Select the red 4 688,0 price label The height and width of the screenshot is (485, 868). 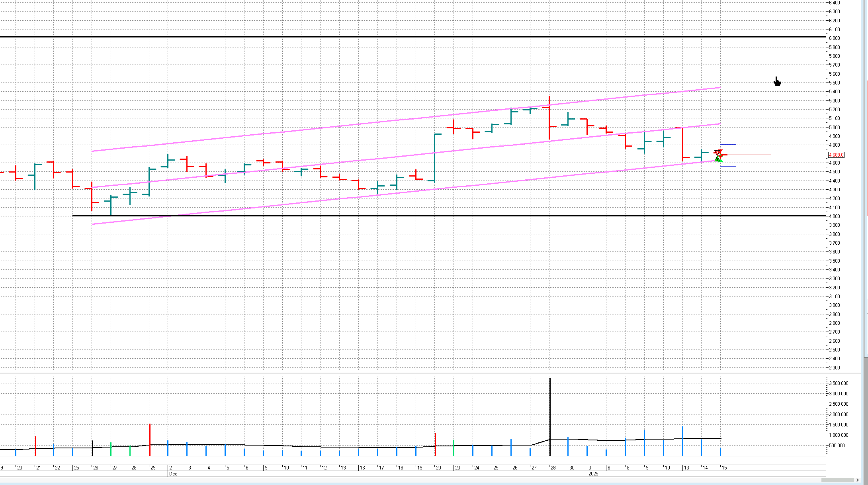click(x=836, y=155)
